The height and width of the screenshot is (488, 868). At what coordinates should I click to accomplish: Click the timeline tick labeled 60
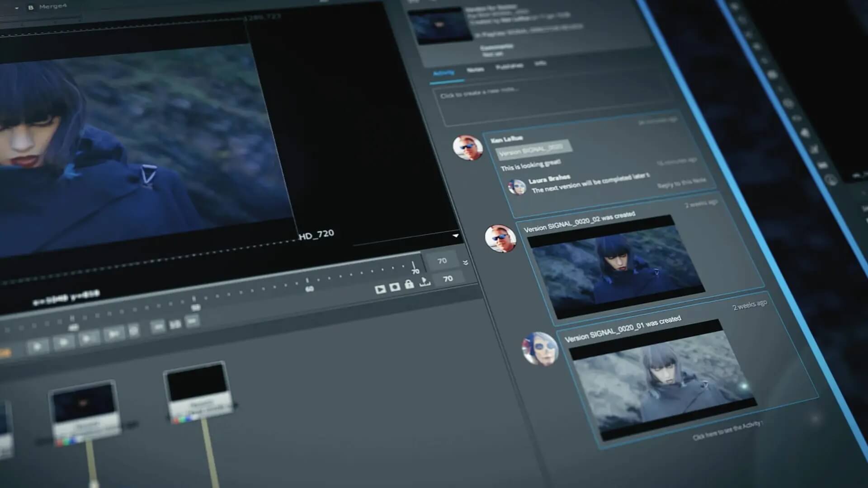(x=309, y=285)
